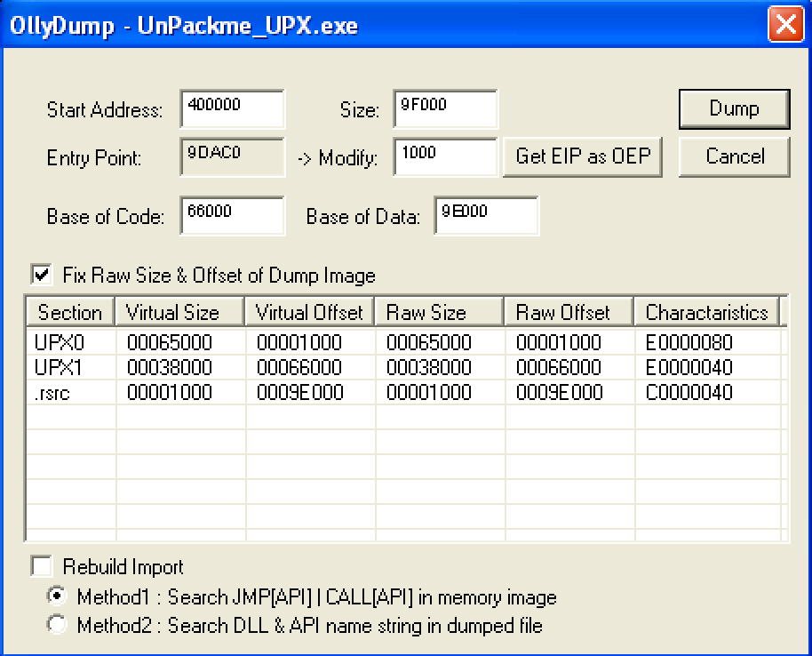
Task: Select Method1 search JMP[API] radio option
Action: [57, 596]
